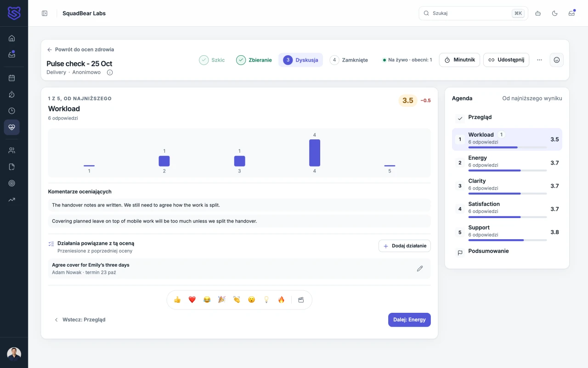The image size is (588, 368).
Task: Click the Udostępnij share button
Action: (x=506, y=60)
